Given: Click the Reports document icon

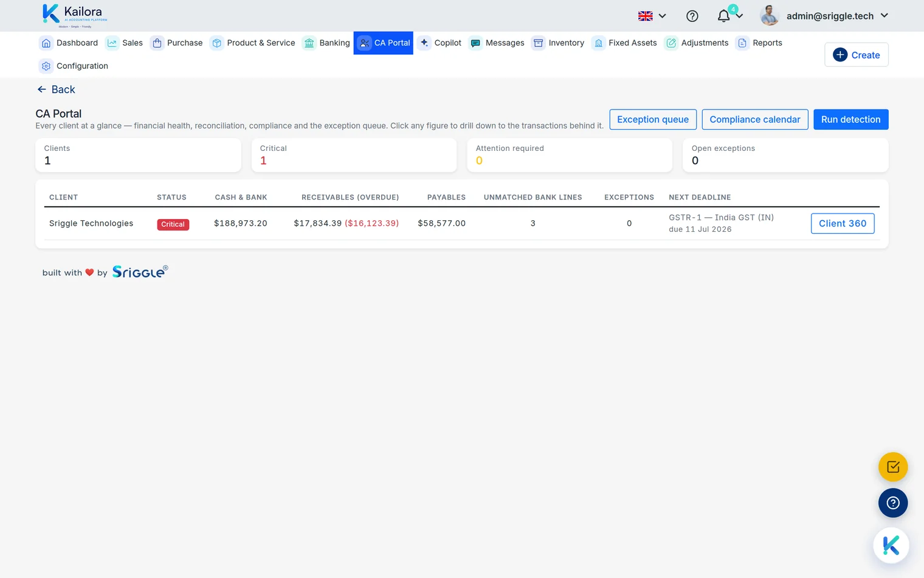Looking at the screenshot, I should click(x=742, y=43).
